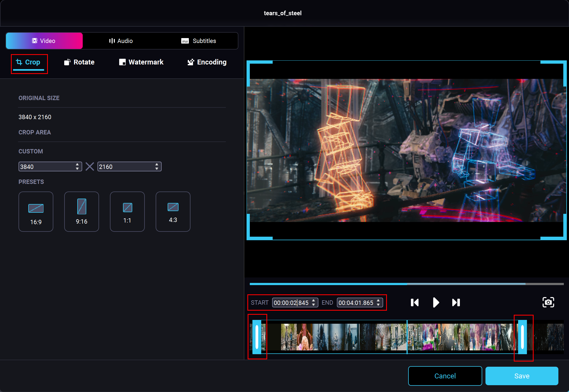Click the tears_of_steel title

point(283,13)
